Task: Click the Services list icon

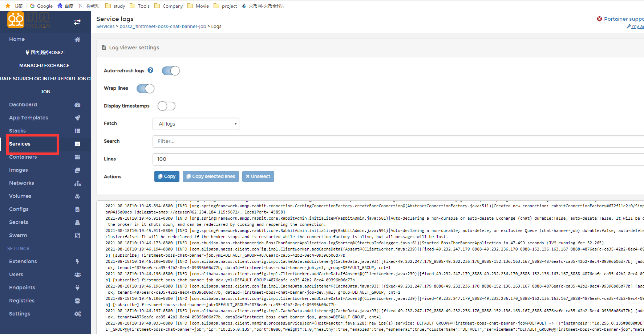Action: (x=77, y=144)
